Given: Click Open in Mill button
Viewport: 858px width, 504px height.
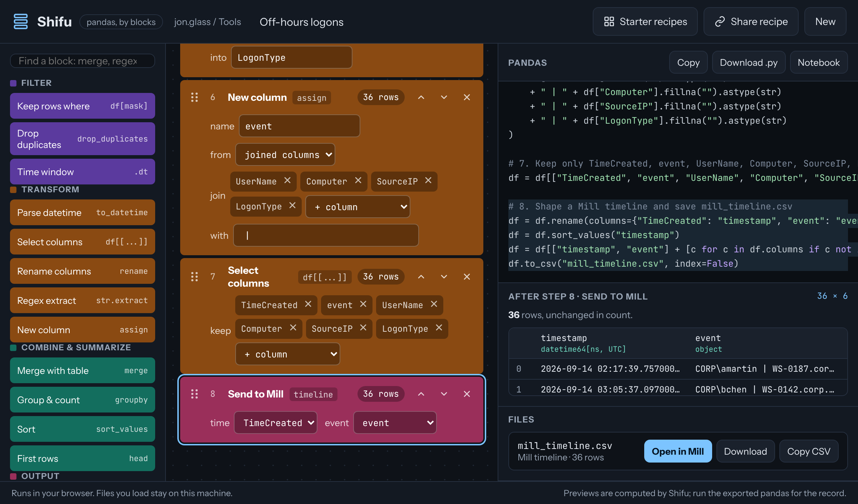Looking at the screenshot, I should coord(678,451).
